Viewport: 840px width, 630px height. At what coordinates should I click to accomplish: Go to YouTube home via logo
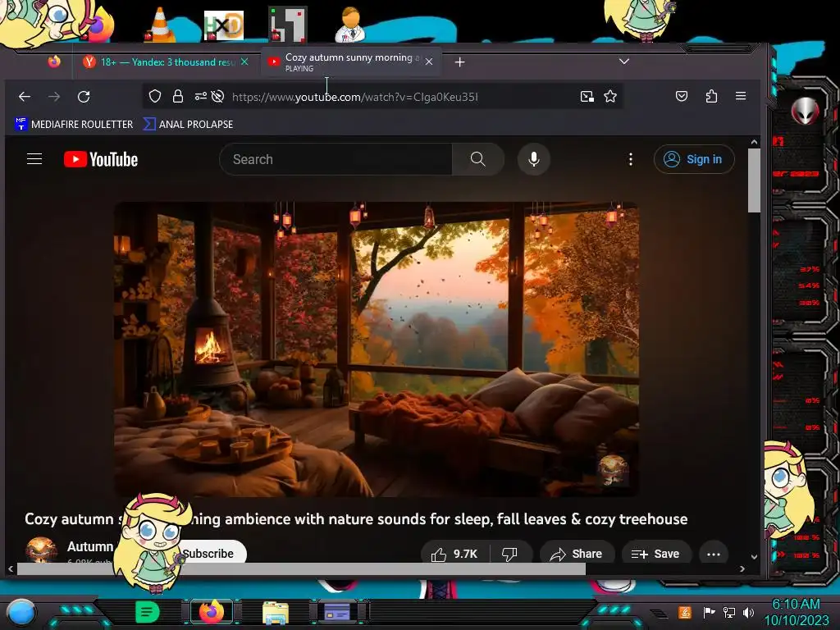[101, 159]
